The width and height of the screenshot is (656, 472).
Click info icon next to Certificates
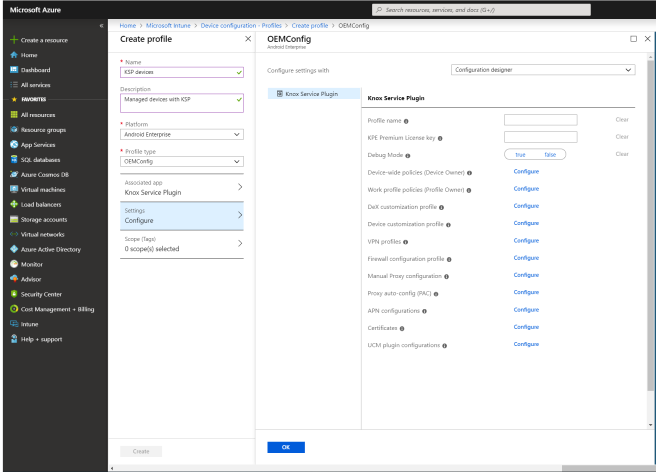tap(402, 328)
